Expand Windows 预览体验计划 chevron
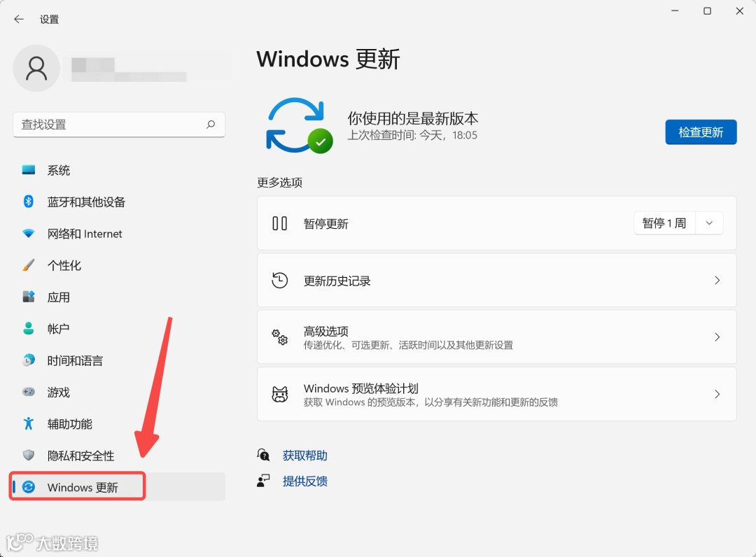The width and height of the screenshot is (756, 557). 717,394
